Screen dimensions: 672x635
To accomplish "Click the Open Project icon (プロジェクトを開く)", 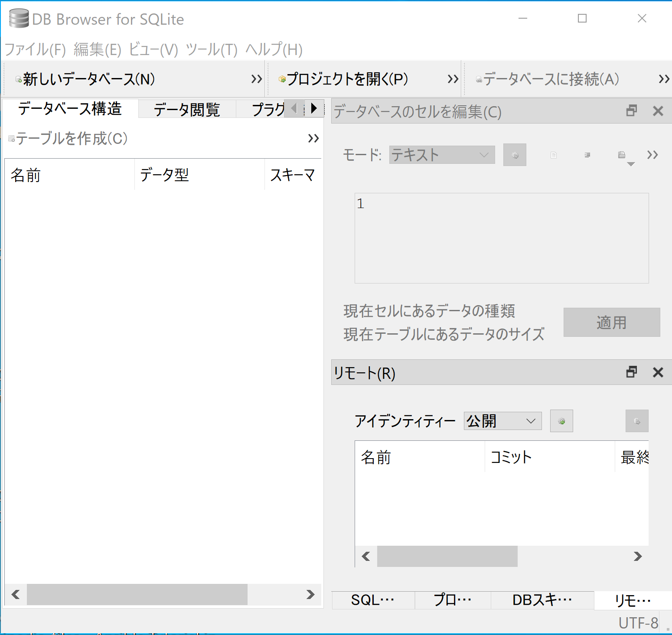I will (x=282, y=79).
